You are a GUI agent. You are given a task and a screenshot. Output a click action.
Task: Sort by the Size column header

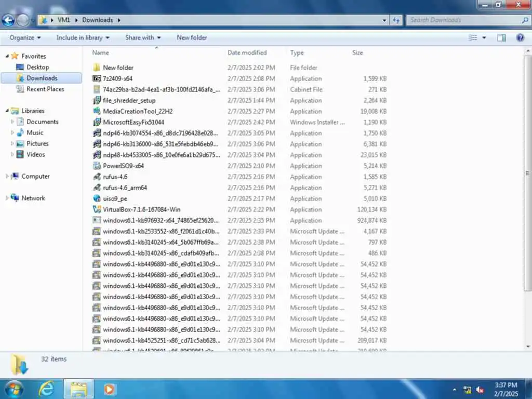click(357, 52)
